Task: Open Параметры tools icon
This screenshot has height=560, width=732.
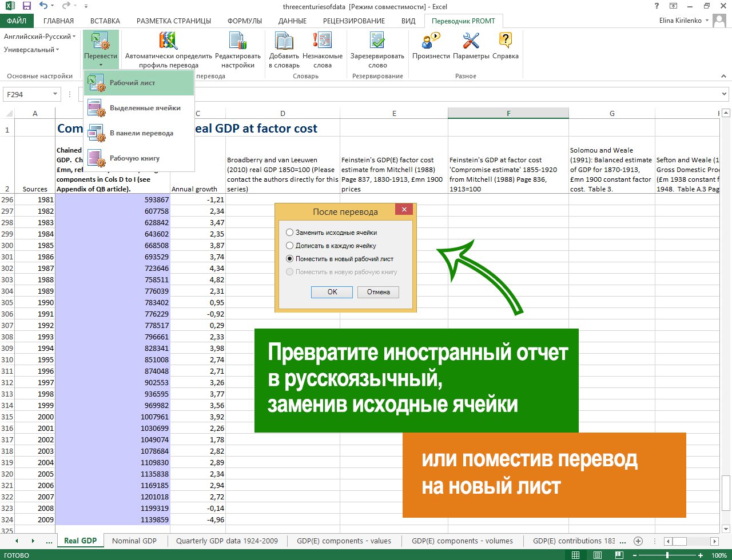Action: 471,41
